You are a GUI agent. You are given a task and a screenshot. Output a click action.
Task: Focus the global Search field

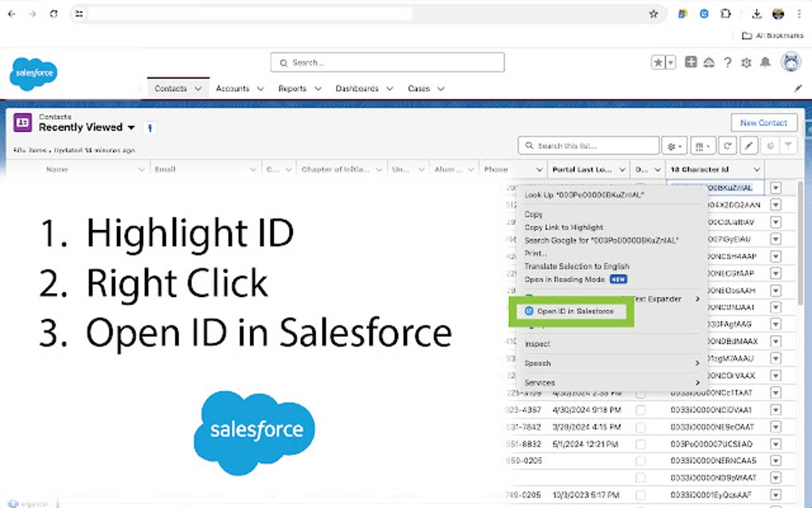pyautogui.click(x=388, y=63)
